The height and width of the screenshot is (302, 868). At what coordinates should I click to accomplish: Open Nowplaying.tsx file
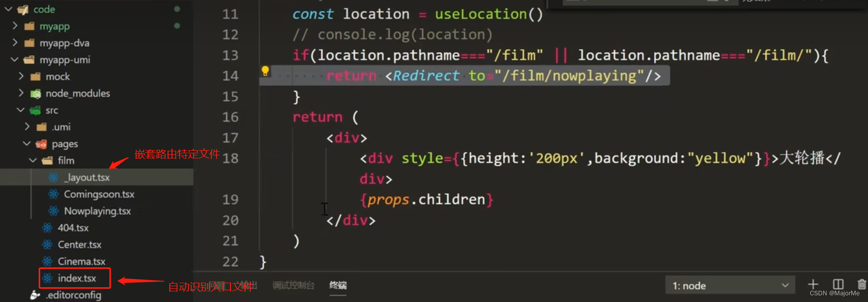[x=97, y=211]
